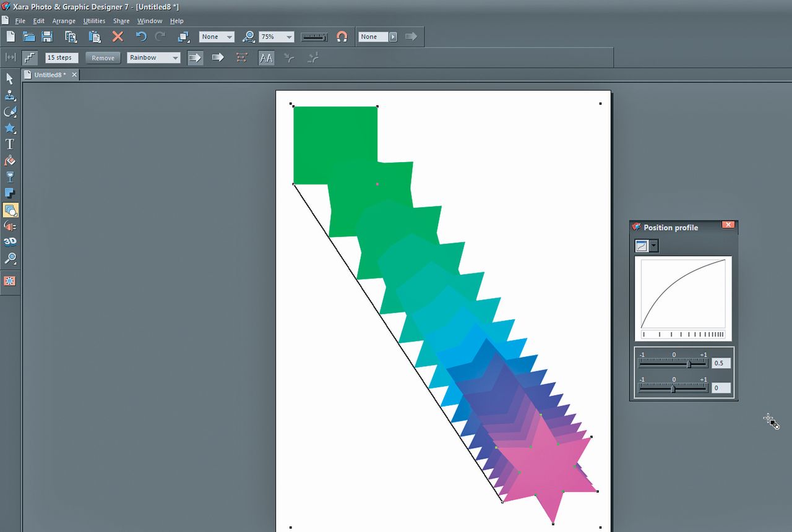Select the Fill tool paint bucket

[10, 161]
